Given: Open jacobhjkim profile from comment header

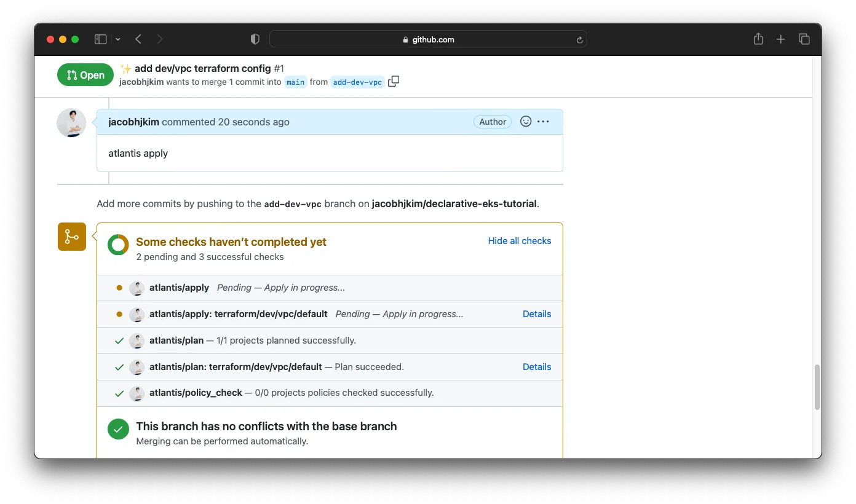Looking at the screenshot, I should 133,122.
